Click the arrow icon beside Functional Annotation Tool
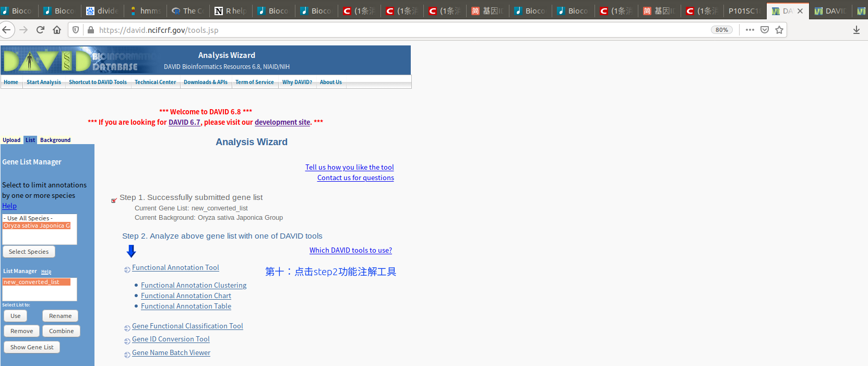The image size is (868, 366). point(127,270)
